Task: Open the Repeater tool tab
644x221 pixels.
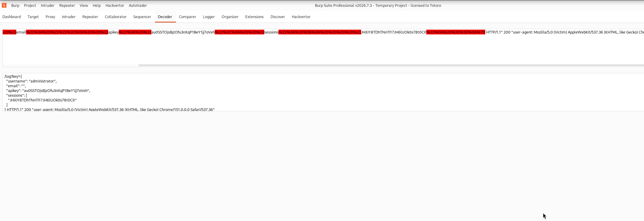Action: pyautogui.click(x=90, y=17)
